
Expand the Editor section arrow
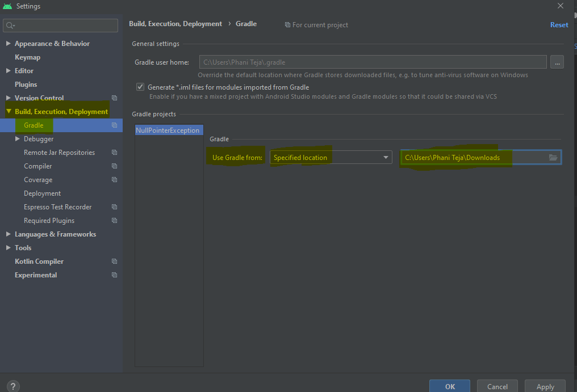8,70
